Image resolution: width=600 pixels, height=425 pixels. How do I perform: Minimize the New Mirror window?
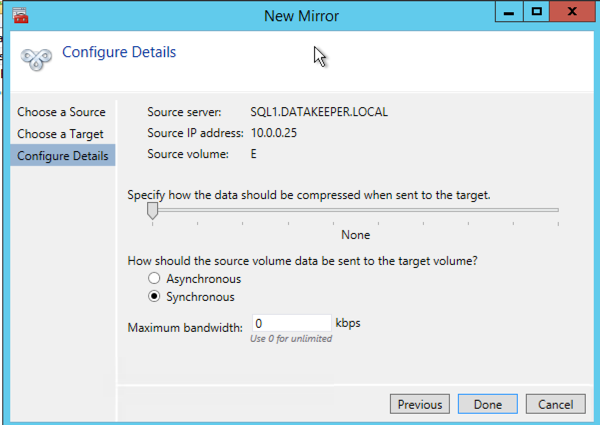tap(507, 13)
